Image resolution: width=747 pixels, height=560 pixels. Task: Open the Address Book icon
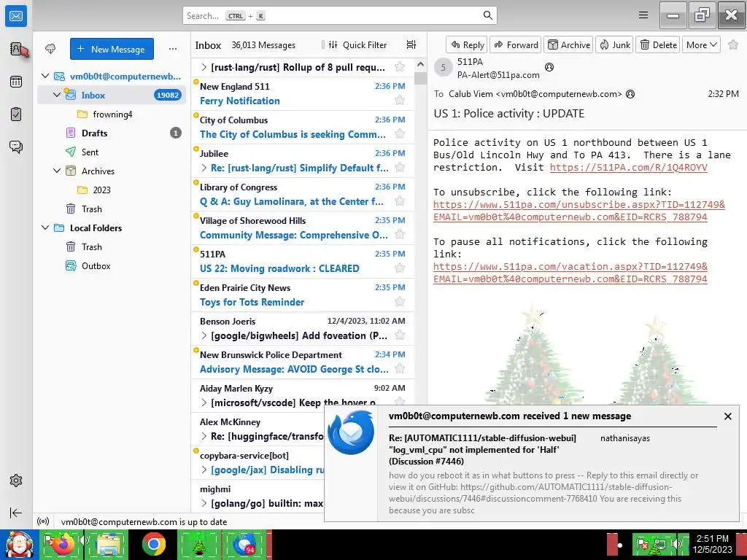click(16, 49)
